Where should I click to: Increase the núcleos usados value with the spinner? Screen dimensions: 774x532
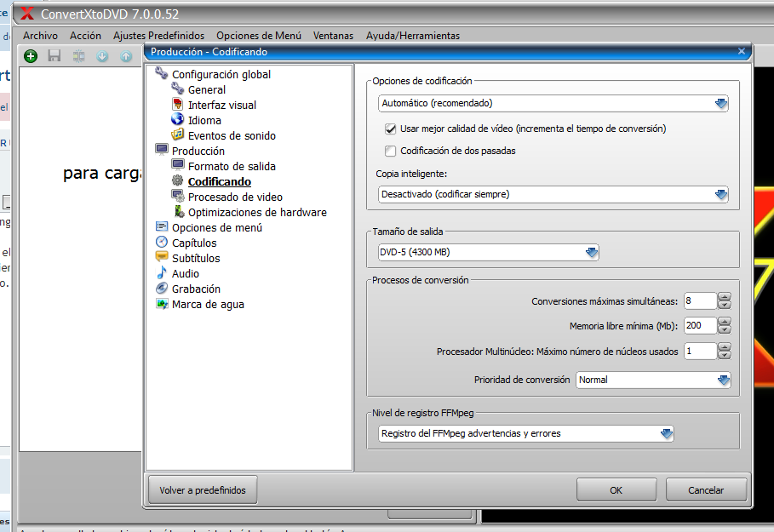724,347
